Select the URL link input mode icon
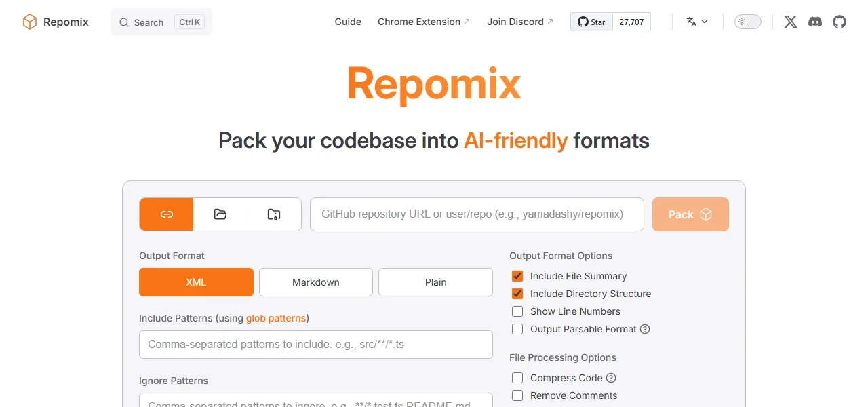This screenshot has height=407, width=868. coord(167,214)
